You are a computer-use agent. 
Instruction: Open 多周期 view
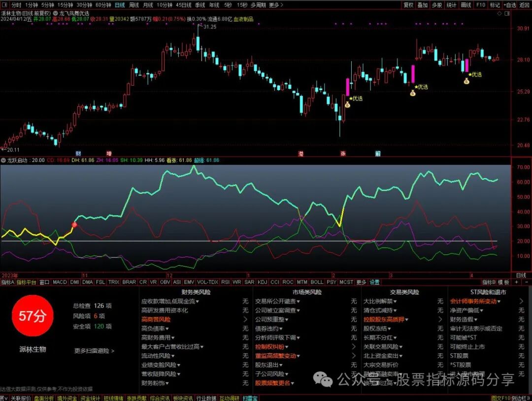(258, 5)
